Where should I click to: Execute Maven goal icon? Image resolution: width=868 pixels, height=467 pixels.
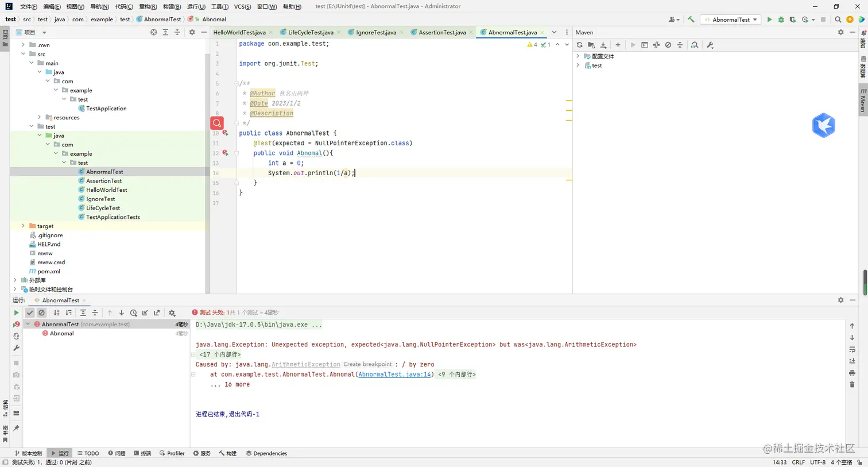645,45
